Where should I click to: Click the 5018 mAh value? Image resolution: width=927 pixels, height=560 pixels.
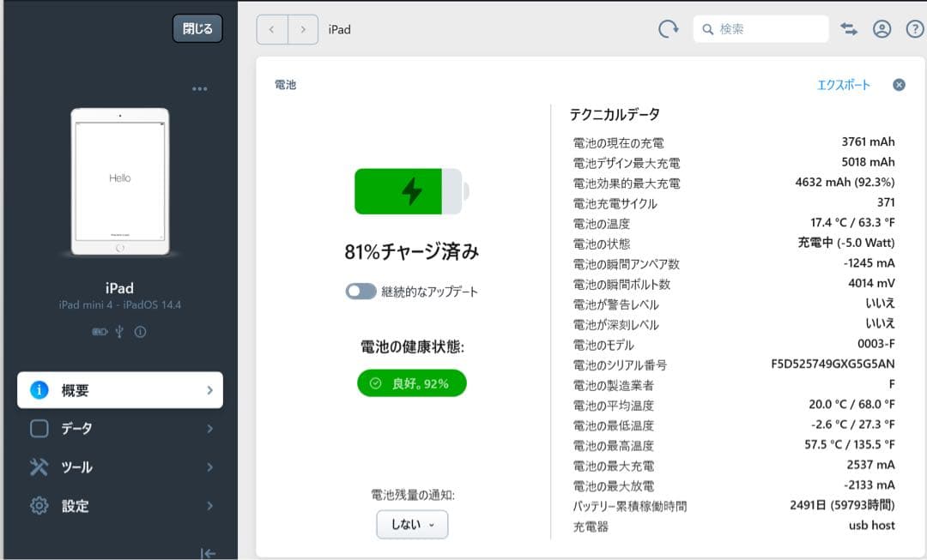pyautogui.click(x=868, y=162)
